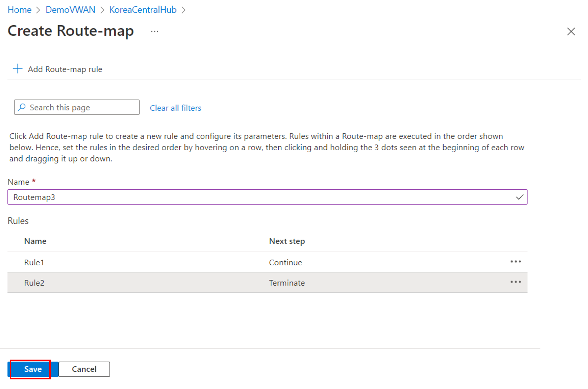Open the Rule2 row ellipsis menu
Image resolution: width=588 pixels, height=389 pixels.
click(x=515, y=282)
